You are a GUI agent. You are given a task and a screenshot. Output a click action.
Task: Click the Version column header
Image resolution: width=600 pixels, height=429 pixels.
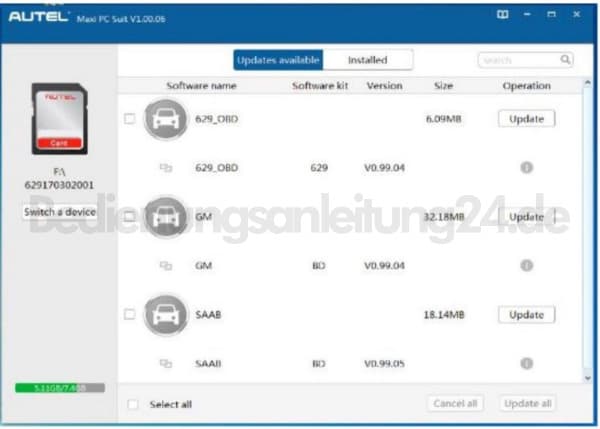(384, 86)
